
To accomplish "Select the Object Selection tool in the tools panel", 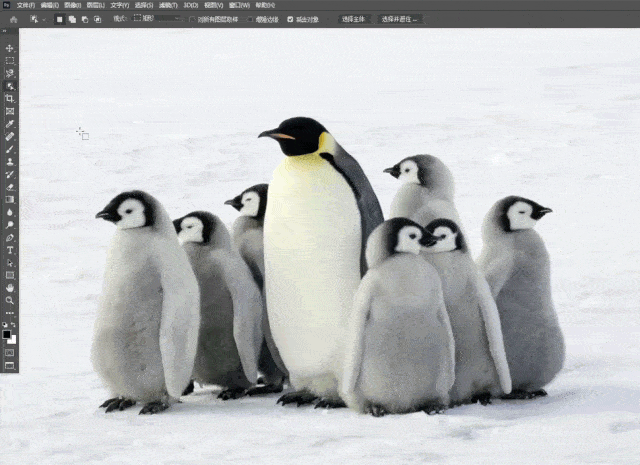I will click(9, 86).
